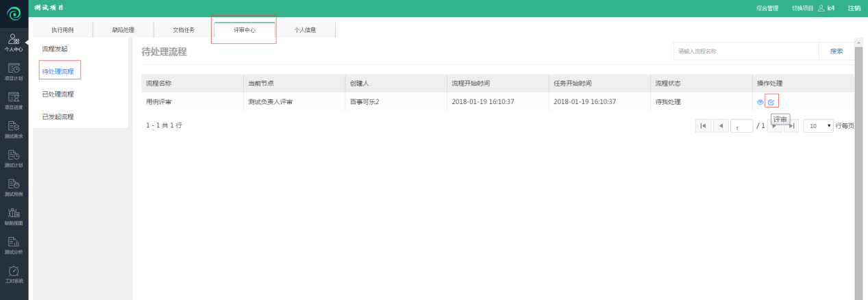Open 工时系统 in the sidebar
The width and height of the screenshot is (868, 300).
[x=14, y=274]
